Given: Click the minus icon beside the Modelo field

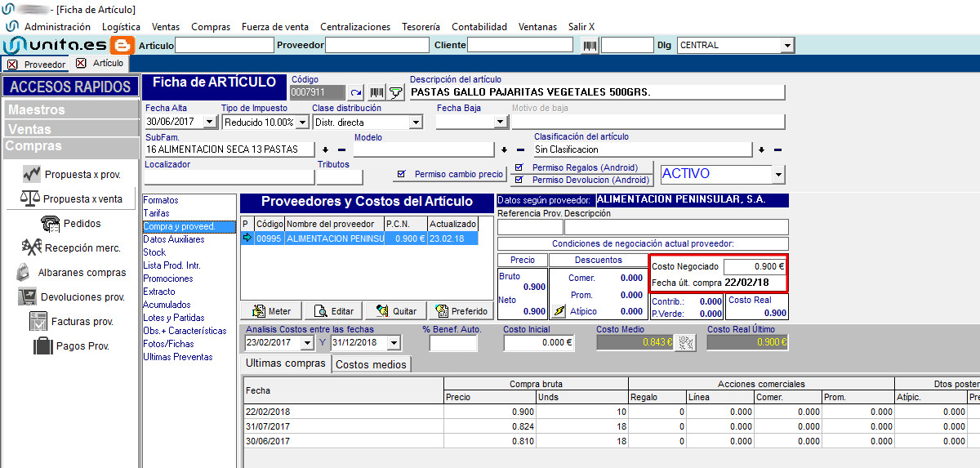Looking at the screenshot, I should point(521,150).
